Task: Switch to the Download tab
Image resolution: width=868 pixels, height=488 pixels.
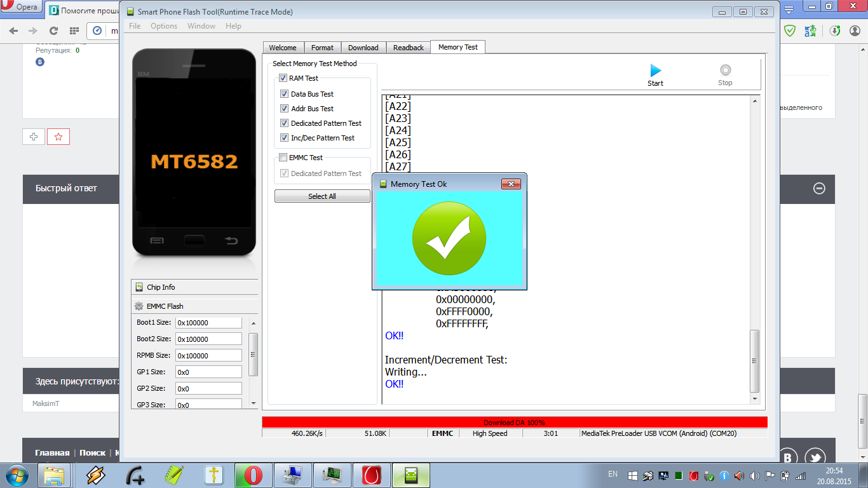Action: tap(363, 48)
